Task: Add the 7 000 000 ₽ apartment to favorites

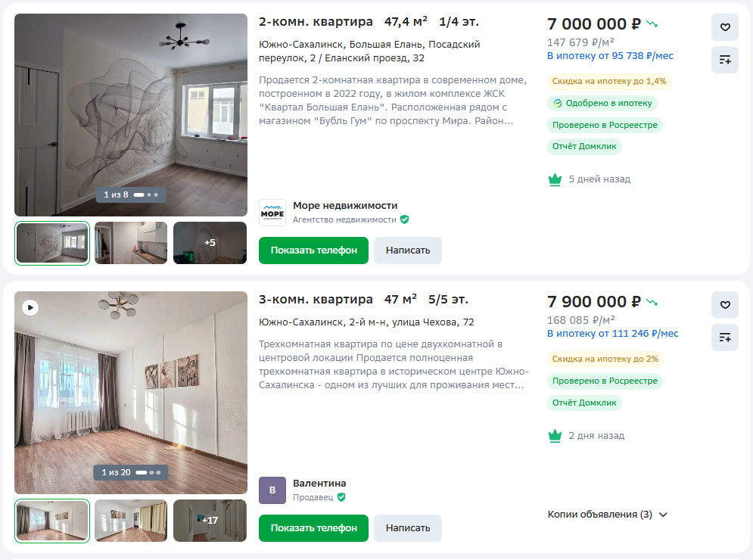Action: click(724, 27)
